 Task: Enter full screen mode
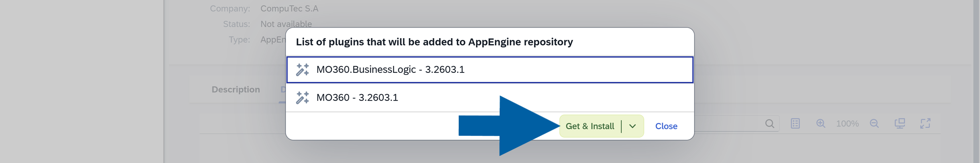pyautogui.click(x=925, y=124)
